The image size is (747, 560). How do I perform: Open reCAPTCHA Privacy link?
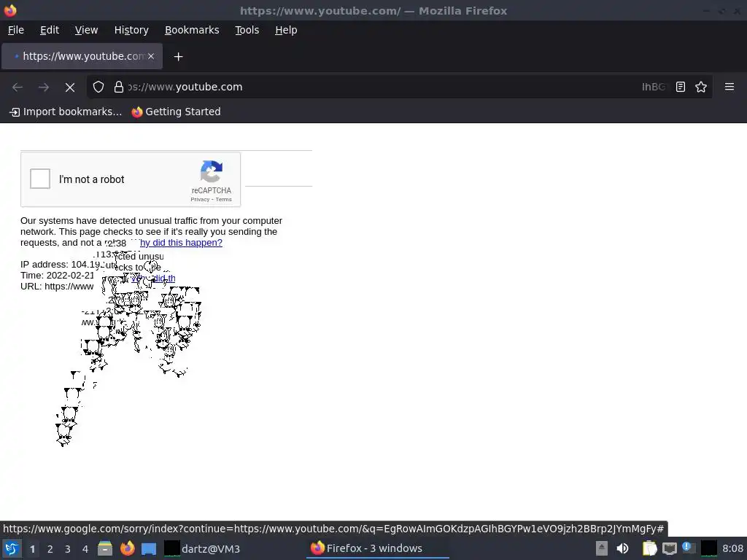pyautogui.click(x=200, y=200)
